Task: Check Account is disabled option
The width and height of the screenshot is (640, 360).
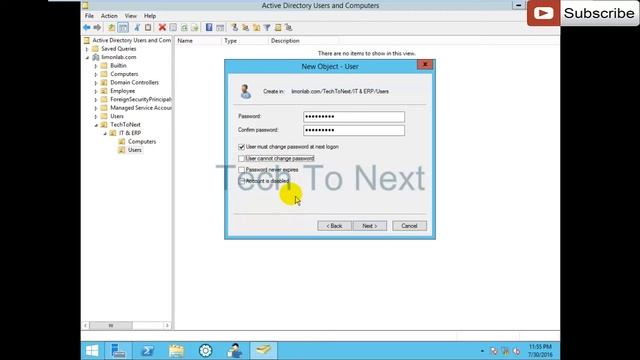Action: tap(242, 181)
